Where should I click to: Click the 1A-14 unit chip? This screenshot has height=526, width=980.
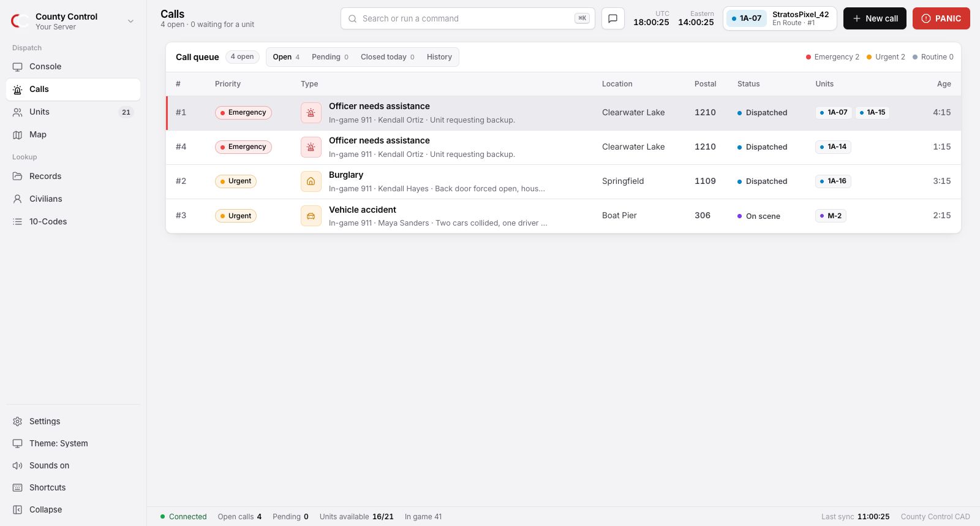(x=833, y=147)
